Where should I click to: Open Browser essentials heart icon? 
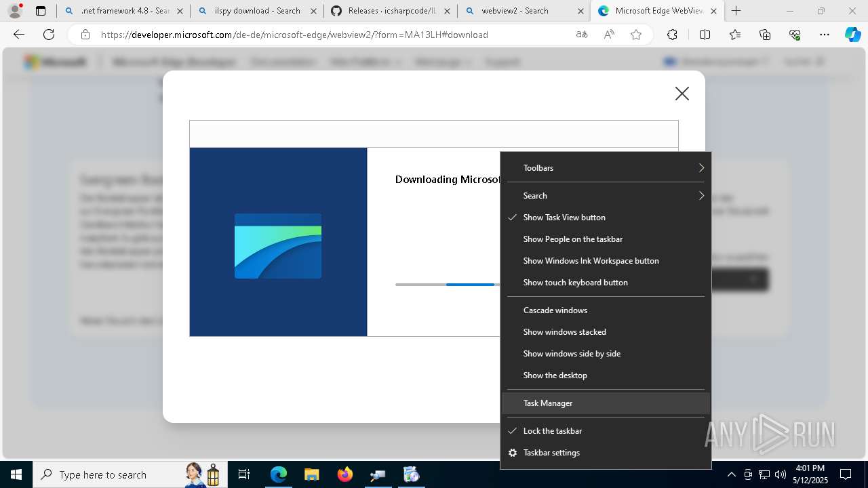(x=795, y=35)
